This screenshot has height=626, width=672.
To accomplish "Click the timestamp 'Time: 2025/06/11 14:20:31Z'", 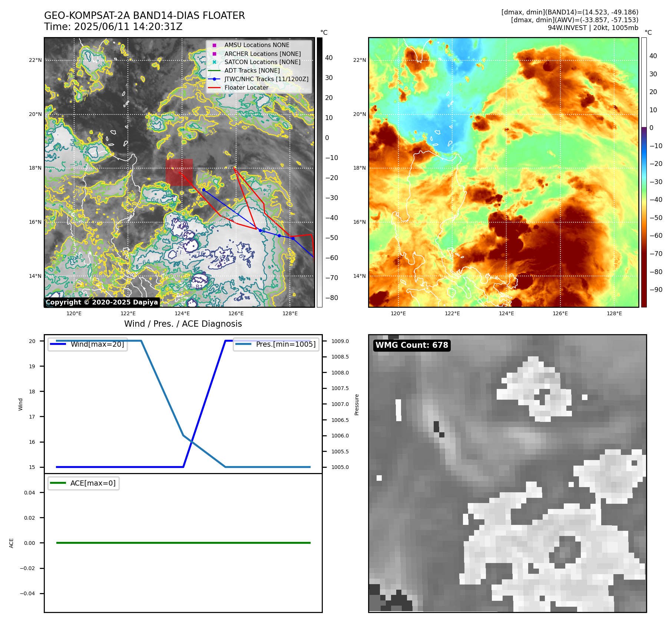I will click(113, 27).
